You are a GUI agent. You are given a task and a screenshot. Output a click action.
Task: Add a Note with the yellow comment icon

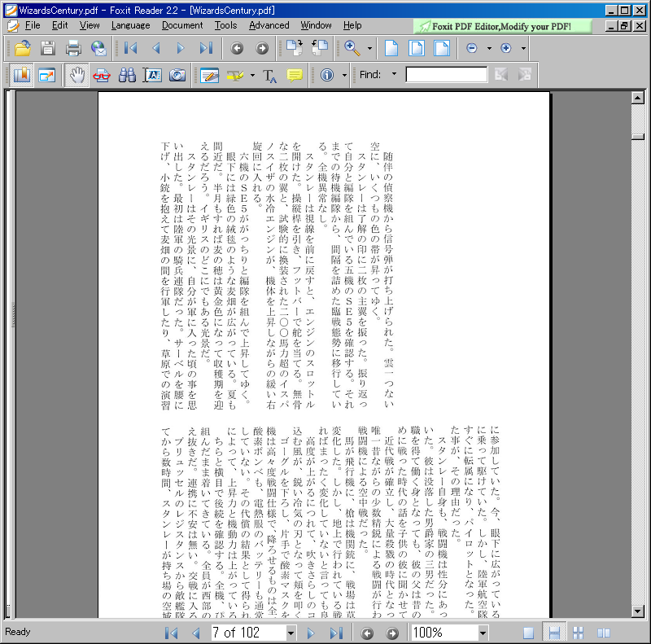coord(295,75)
